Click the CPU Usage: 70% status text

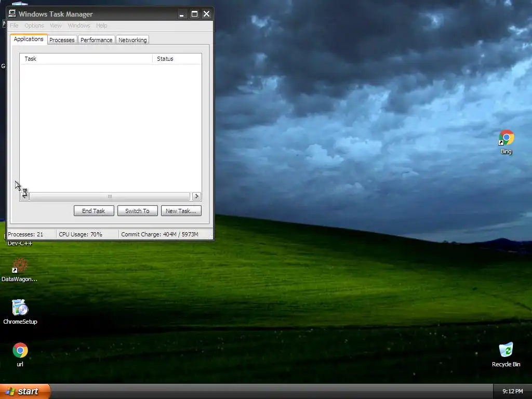pos(81,234)
